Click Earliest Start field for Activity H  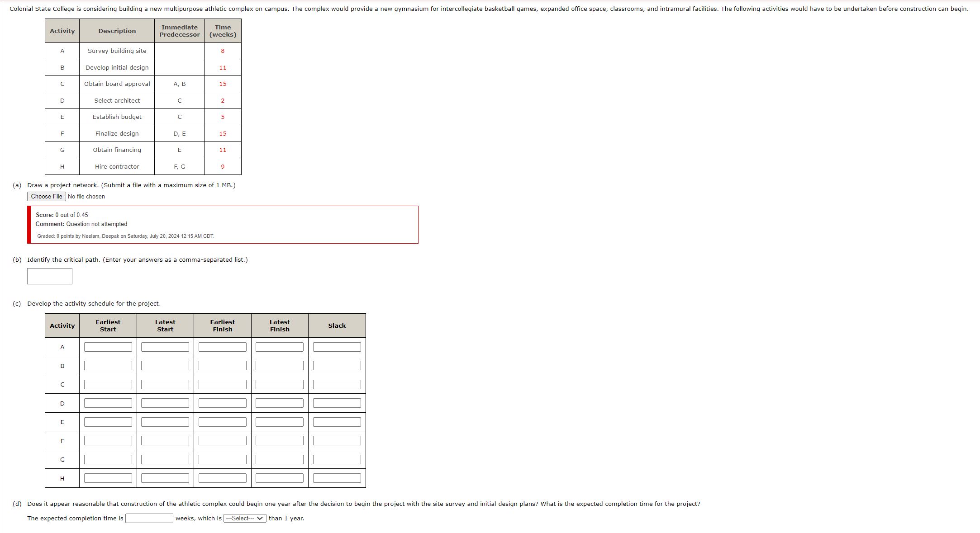click(x=107, y=477)
